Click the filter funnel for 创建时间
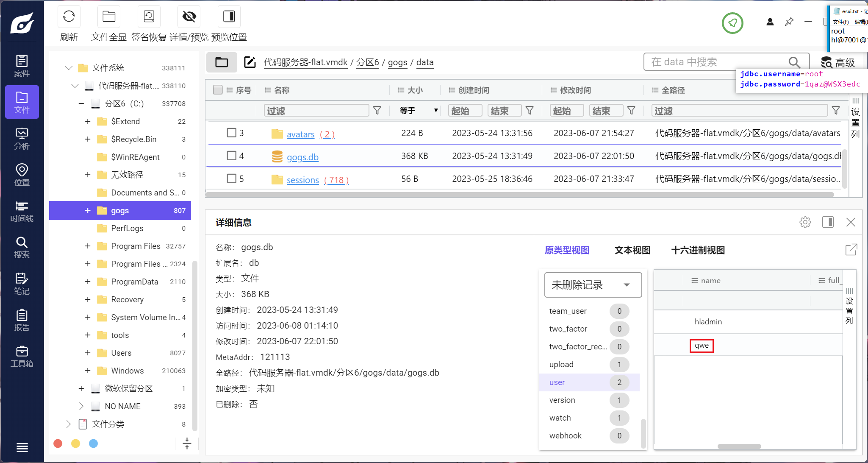Viewport: 868px width, 463px height. coord(530,111)
